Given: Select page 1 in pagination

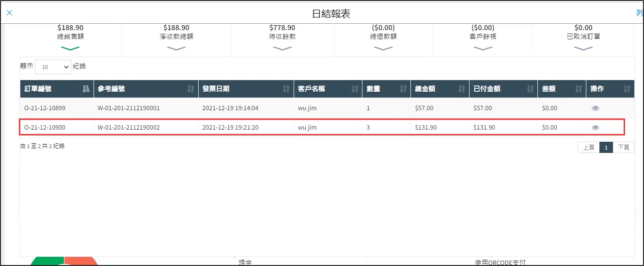Looking at the screenshot, I should 606,148.
